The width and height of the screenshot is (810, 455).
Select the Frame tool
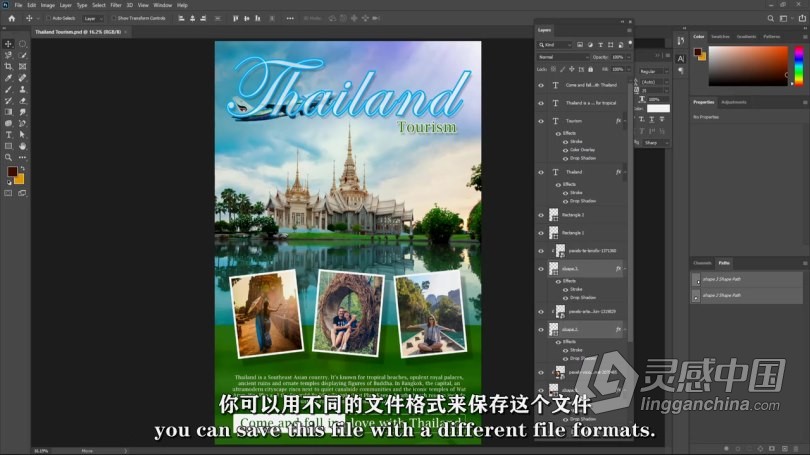(x=23, y=67)
